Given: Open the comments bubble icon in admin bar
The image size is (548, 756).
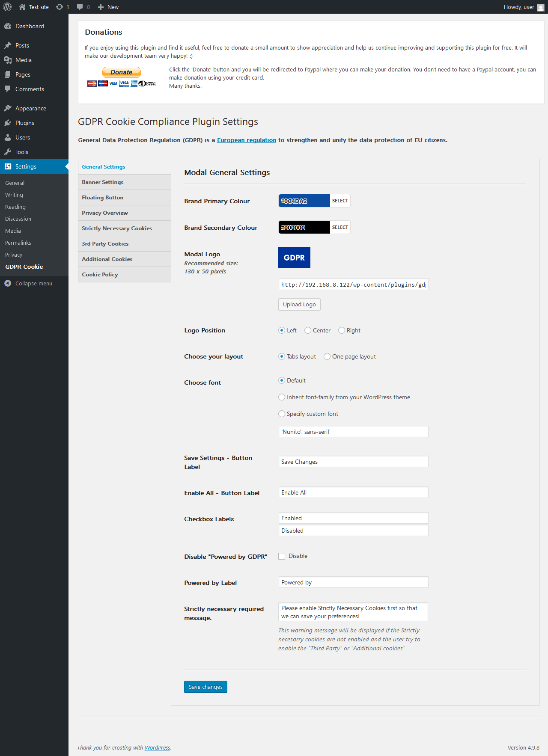Looking at the screenshot, I should pos(80,7).
